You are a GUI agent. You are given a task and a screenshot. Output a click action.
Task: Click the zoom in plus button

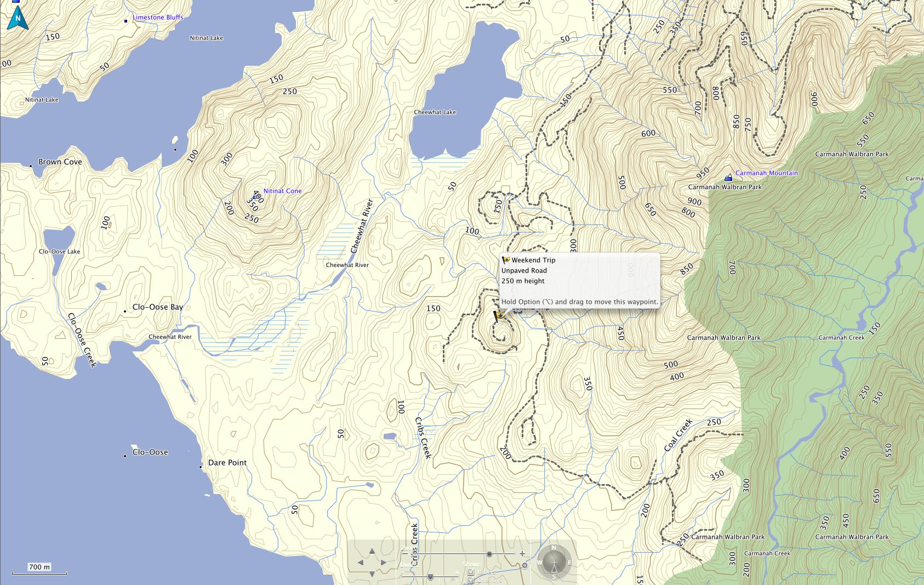[x=522, y=554]
